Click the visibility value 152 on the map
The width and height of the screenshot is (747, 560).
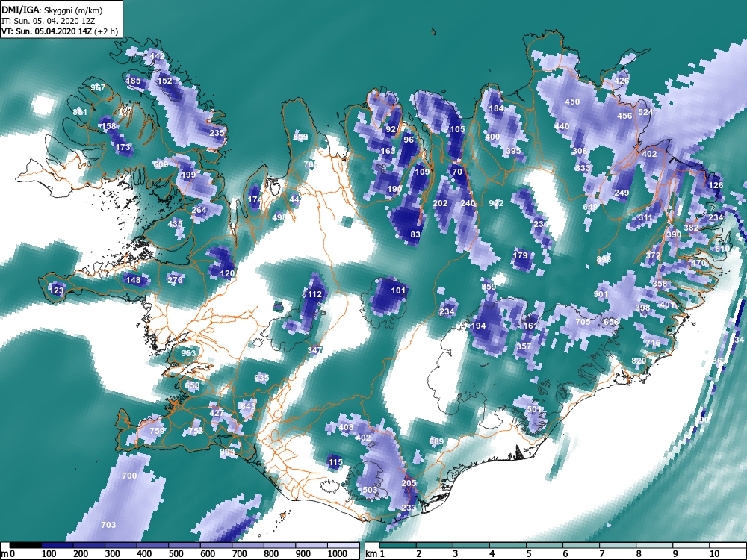point(165,81)
